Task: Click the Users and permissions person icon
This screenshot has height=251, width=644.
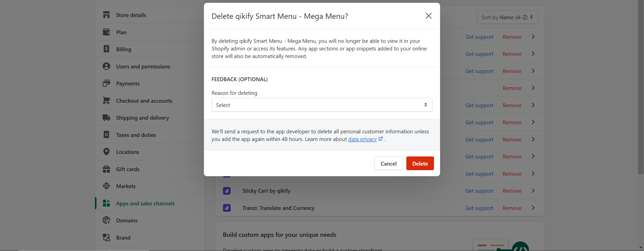Action: click(x=106, y=66)
